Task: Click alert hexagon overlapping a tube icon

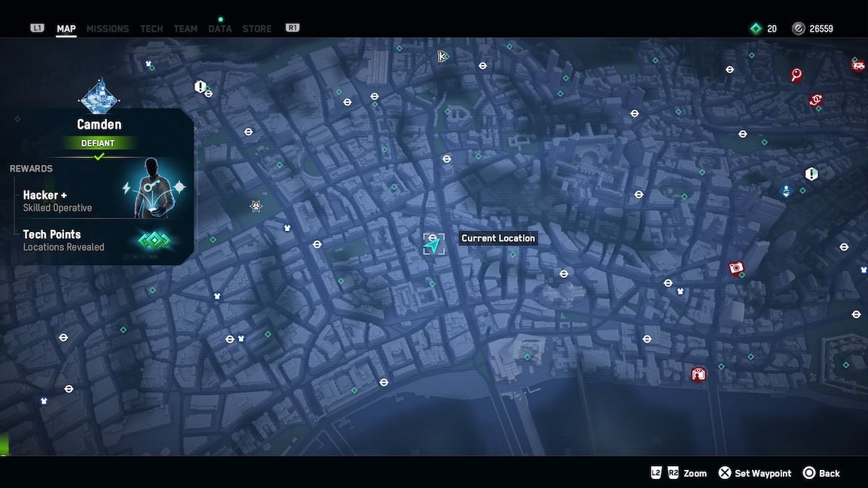Action: (200, 87)
